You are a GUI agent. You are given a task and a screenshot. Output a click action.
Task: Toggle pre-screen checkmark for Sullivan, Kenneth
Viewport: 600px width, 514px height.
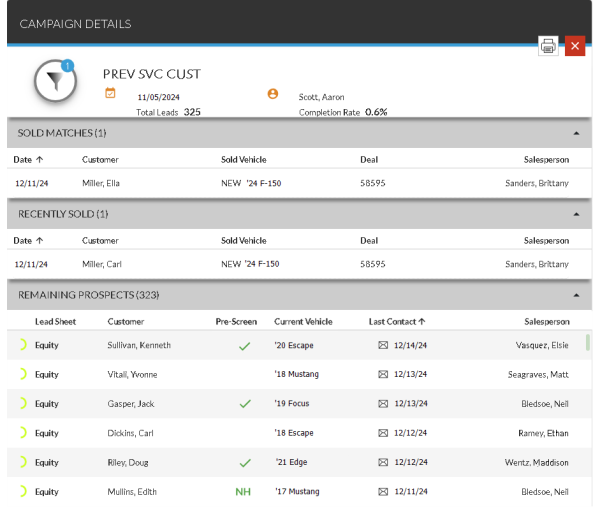click(x=244, y=346)
